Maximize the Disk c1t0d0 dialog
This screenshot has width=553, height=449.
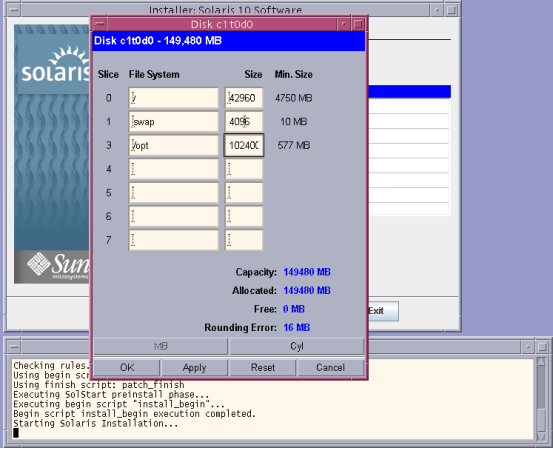(358, 24)
